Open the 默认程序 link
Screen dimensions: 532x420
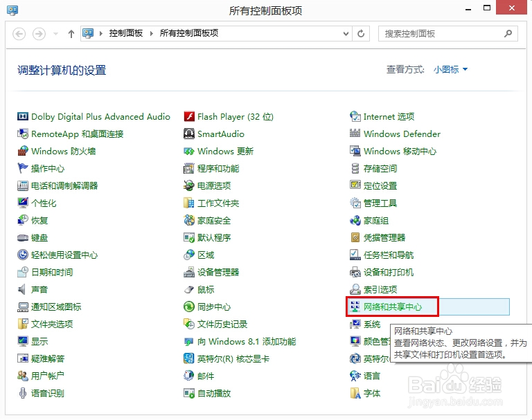click(214, 237)
